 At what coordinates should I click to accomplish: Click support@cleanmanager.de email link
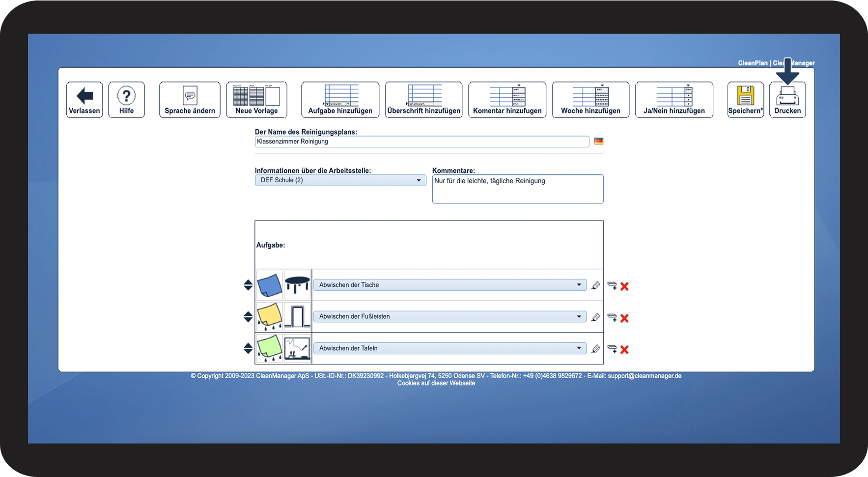[x=644, y=376]
